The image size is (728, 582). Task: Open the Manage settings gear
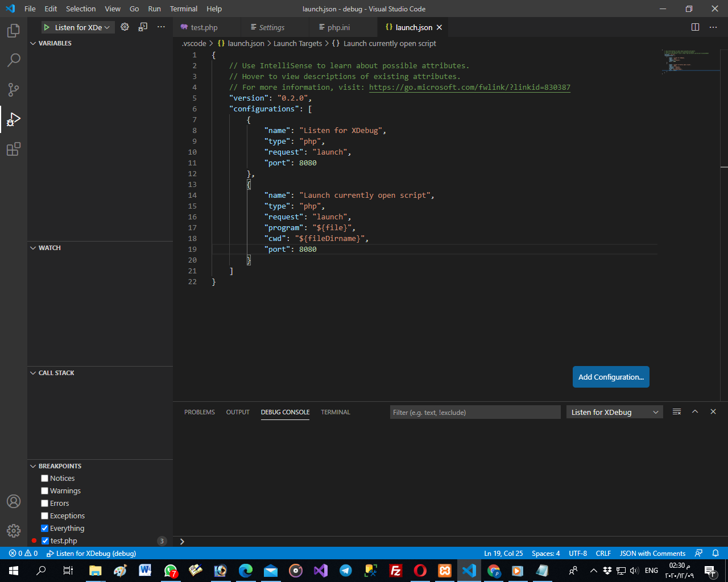pos(14,531)
